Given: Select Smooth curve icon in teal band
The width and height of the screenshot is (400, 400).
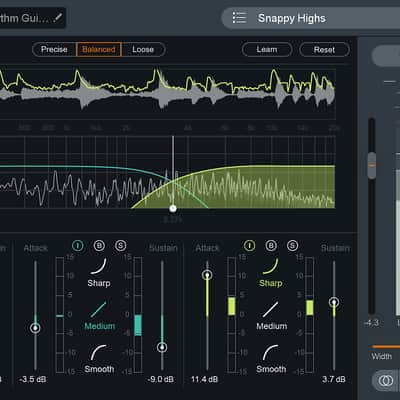Looking at the screenshot, I should tap(99, 352).
